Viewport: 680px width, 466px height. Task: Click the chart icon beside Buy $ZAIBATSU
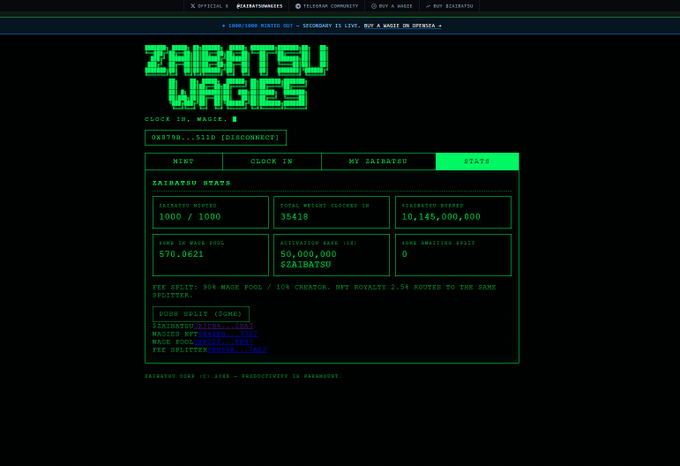click(428, 6)
